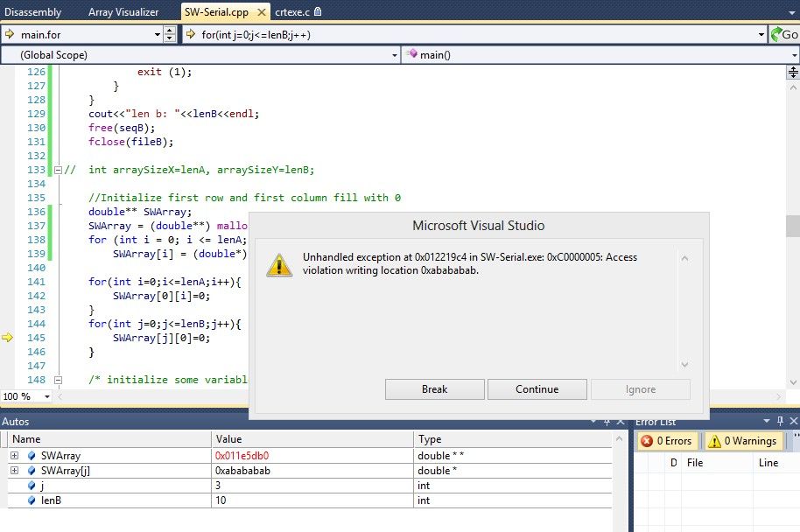Viewport: 800px width, 532px height.
Task: Click the Value column header in Autos
Action: pos(312,438)
